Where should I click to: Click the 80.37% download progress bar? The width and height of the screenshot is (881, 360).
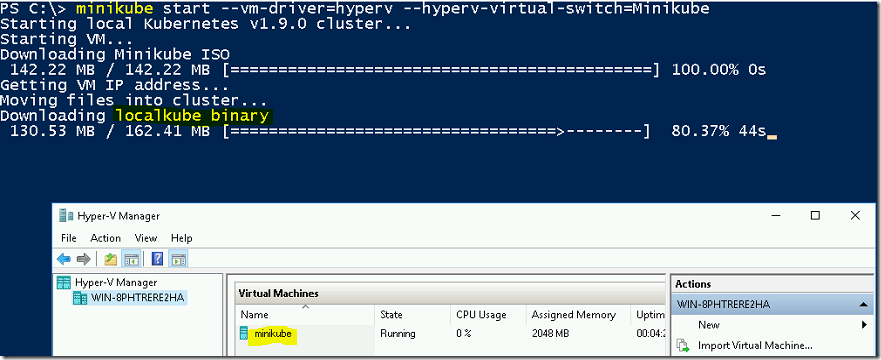click(437, 132)
